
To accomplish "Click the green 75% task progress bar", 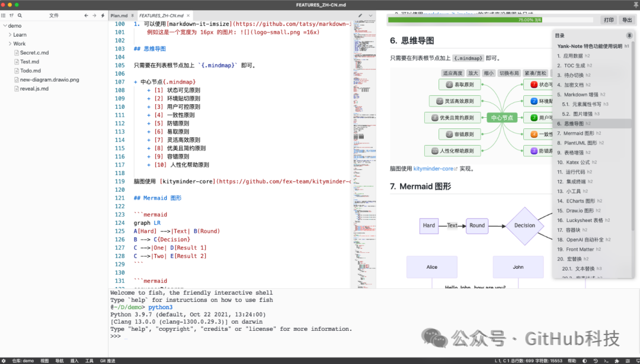I will pos(465,20).
